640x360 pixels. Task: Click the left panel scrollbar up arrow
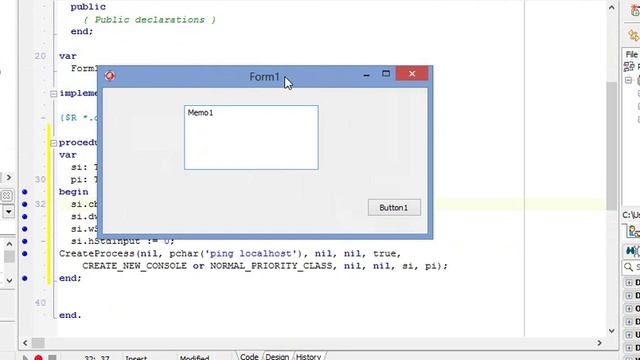pos(9,244)
